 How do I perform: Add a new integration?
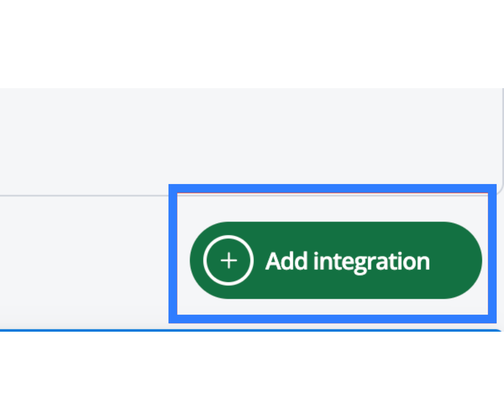click(336, 260)
